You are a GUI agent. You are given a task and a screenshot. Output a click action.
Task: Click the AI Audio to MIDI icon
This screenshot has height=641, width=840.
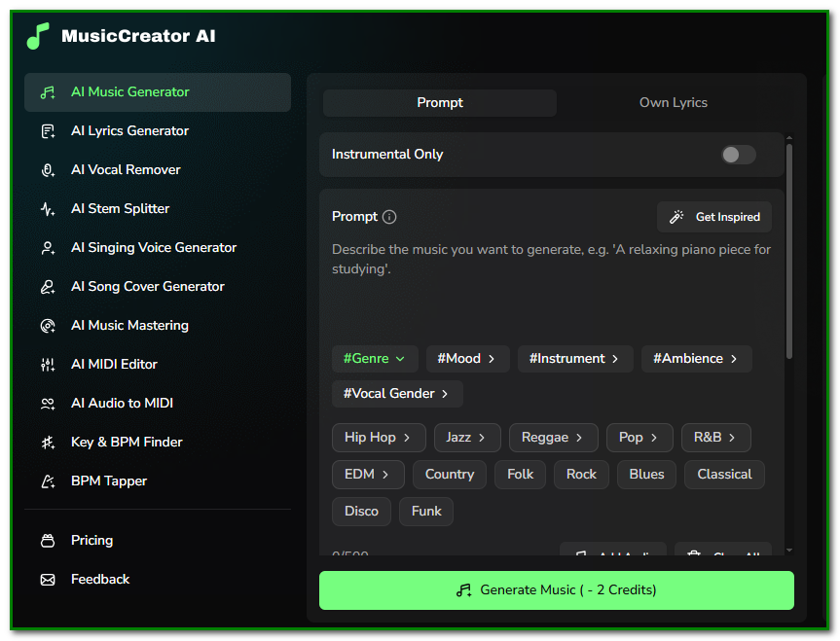pyautogui.click(x=47, y=403)
